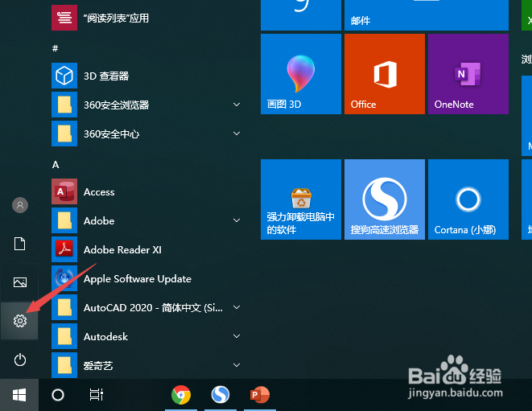Expand the AutoCAD 2020 folder chevron
The image size is (532, 411).
pos(237,307)
